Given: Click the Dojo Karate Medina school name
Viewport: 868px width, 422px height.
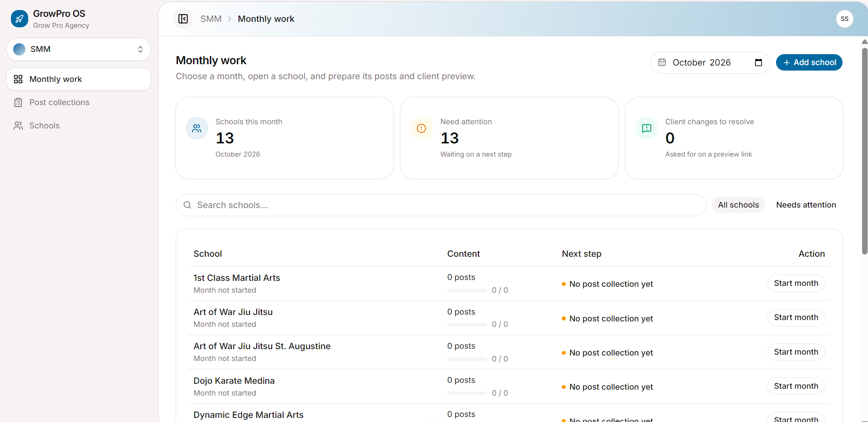Looking at the screenshot, I should (x=234, y=381).
